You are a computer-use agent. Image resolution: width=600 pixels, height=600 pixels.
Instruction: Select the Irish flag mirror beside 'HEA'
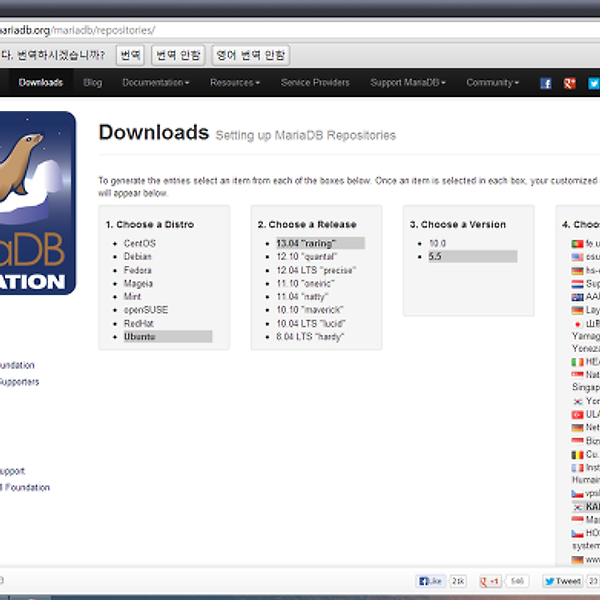coord(577,362)
